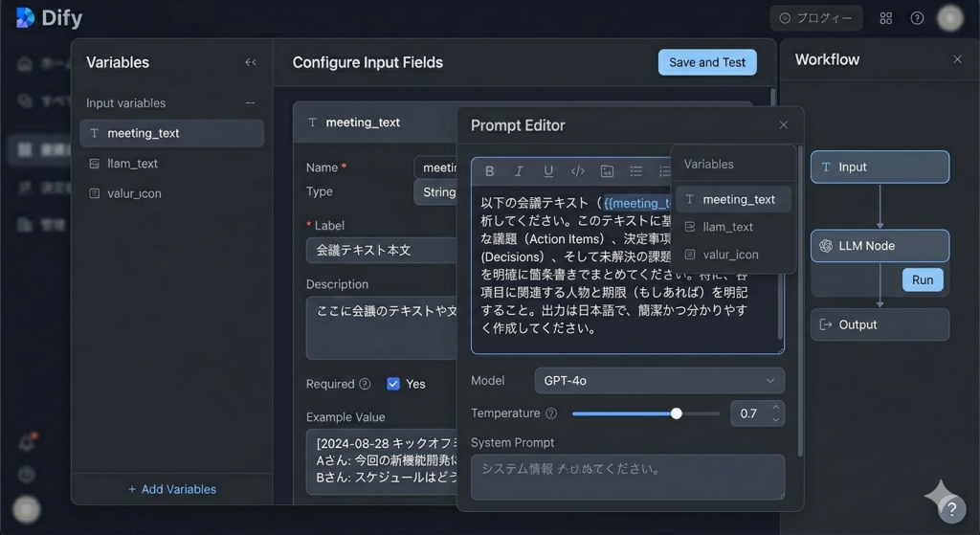
Task: Select valur_icon in the Variables popup list
Action: [730, 255]
